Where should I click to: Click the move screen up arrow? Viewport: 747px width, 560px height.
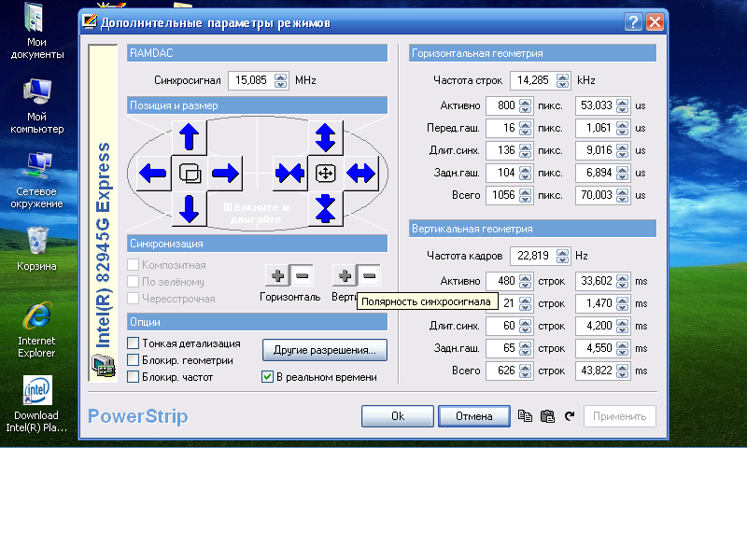tap(190, 136)
